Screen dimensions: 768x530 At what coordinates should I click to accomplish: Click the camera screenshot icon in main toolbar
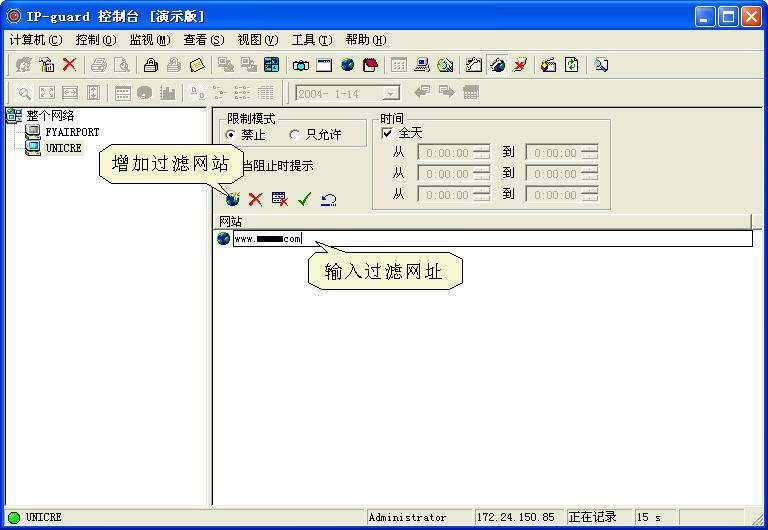pyautogui.click(x=300, y=65)
